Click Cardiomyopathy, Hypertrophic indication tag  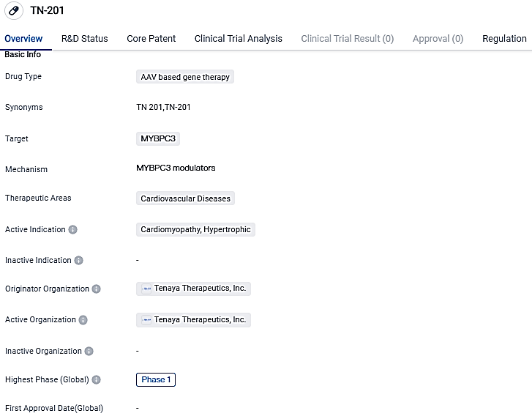[195, 229]
